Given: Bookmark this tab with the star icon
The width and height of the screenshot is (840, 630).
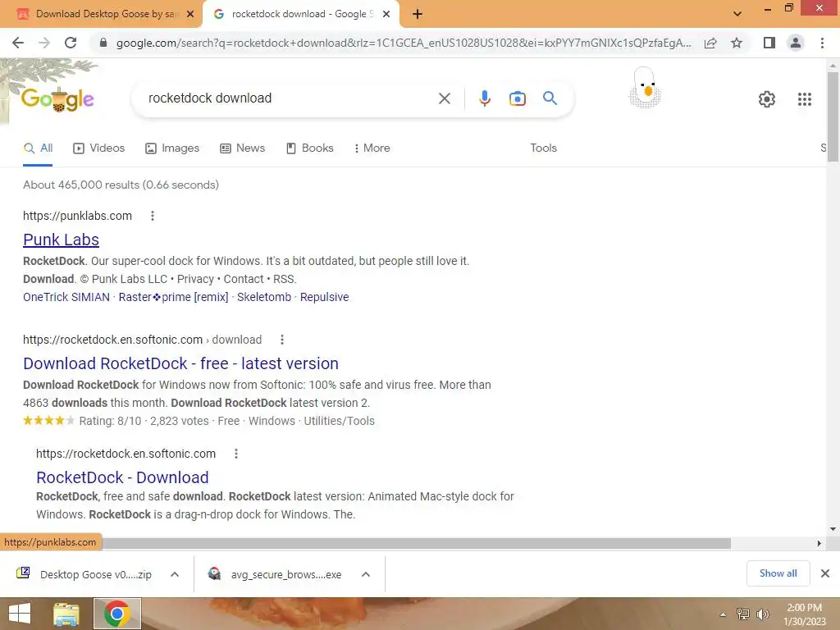Looking at the screenshot, I should pyautogui.click(x=737, y=43).
